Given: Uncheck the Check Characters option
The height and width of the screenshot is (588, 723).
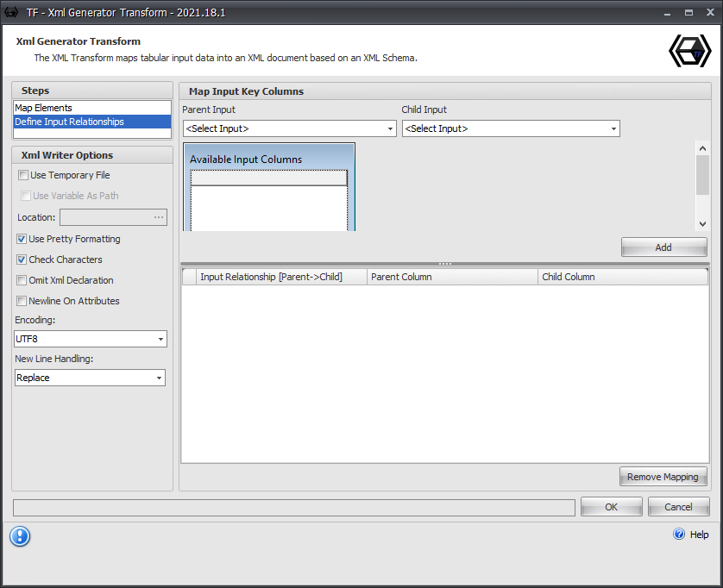Looking at the screenshot, I should coord(21,260).
